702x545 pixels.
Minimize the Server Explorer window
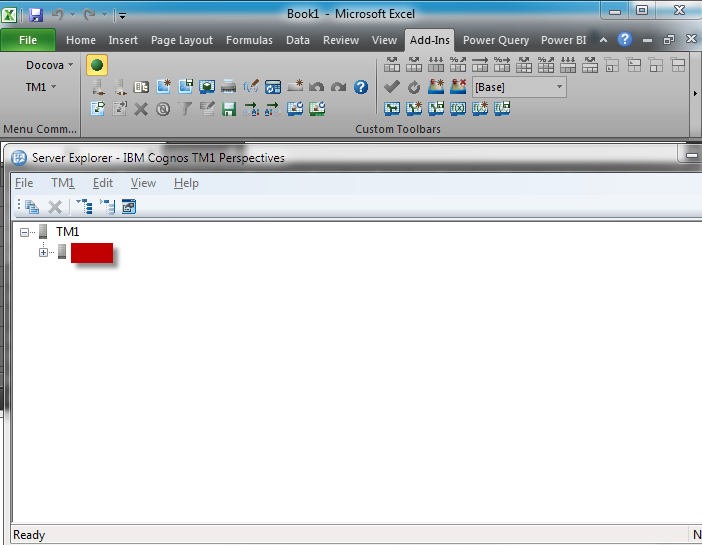coord(691,155)
